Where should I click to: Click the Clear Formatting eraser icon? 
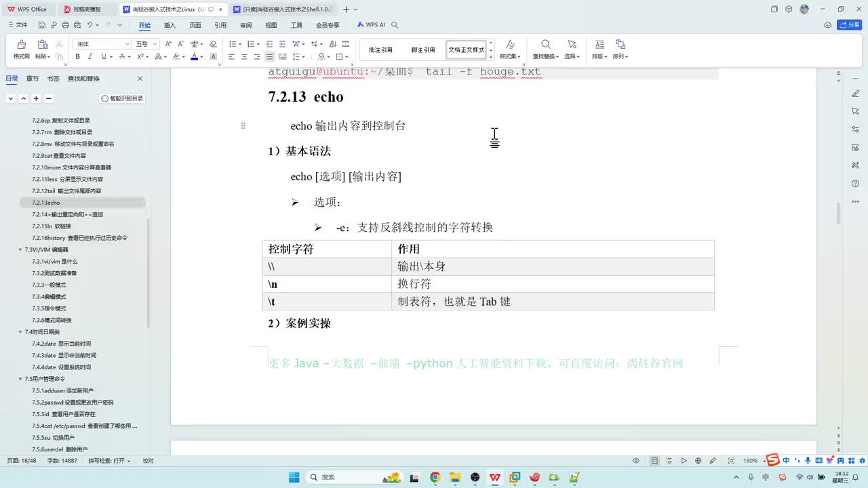(x=213, y=43)
